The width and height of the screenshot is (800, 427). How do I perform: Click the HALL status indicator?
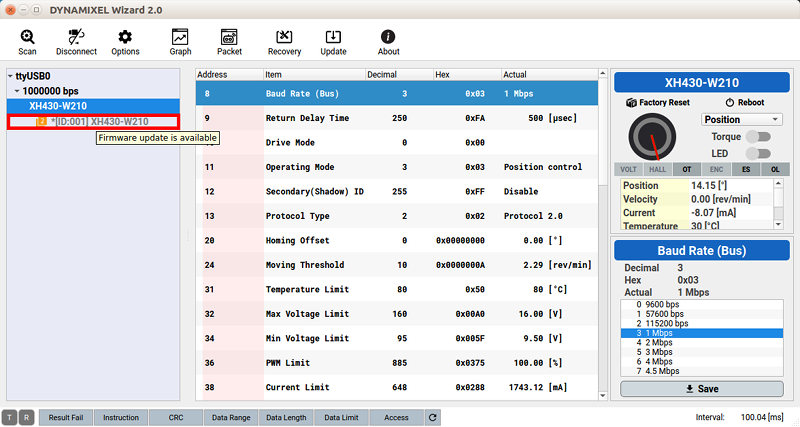point(657,169)
